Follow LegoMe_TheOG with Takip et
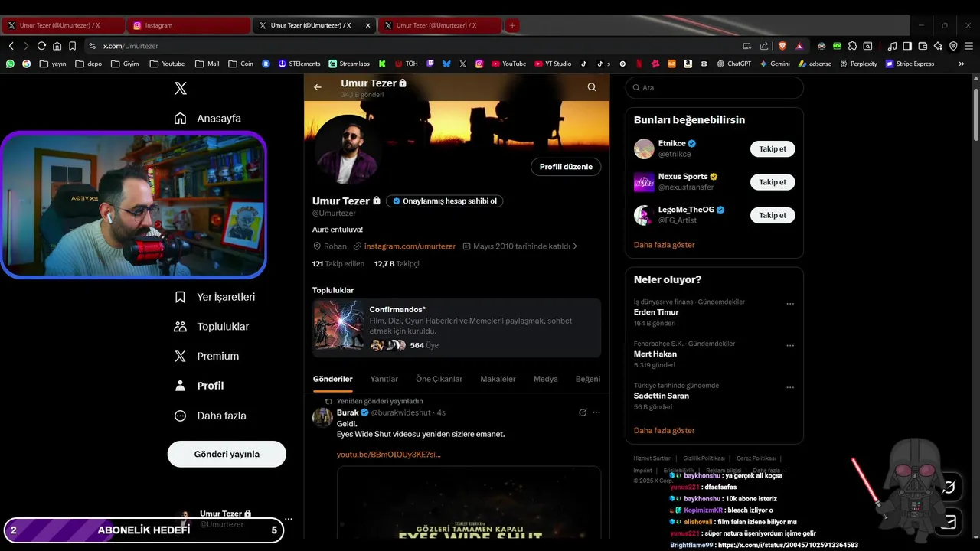Screen dimensions: 980x551 [773, 215]
